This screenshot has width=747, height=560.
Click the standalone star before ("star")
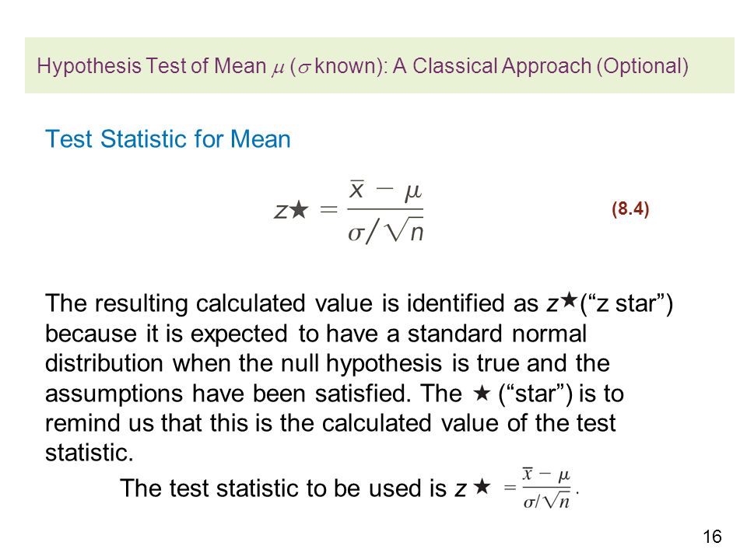coord(482,394)
